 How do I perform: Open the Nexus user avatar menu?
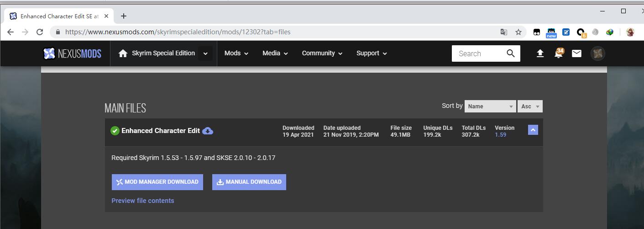pos(598,53)
